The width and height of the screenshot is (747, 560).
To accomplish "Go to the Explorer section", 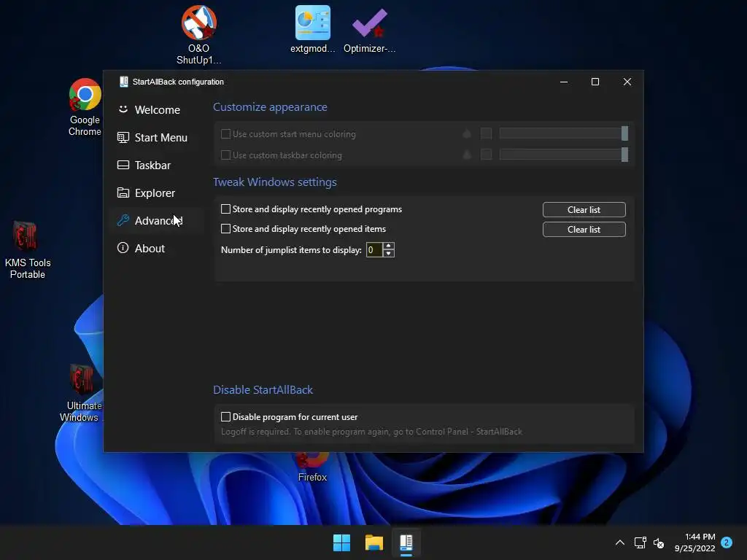I will pyautogui.click(x=146, y=192).
